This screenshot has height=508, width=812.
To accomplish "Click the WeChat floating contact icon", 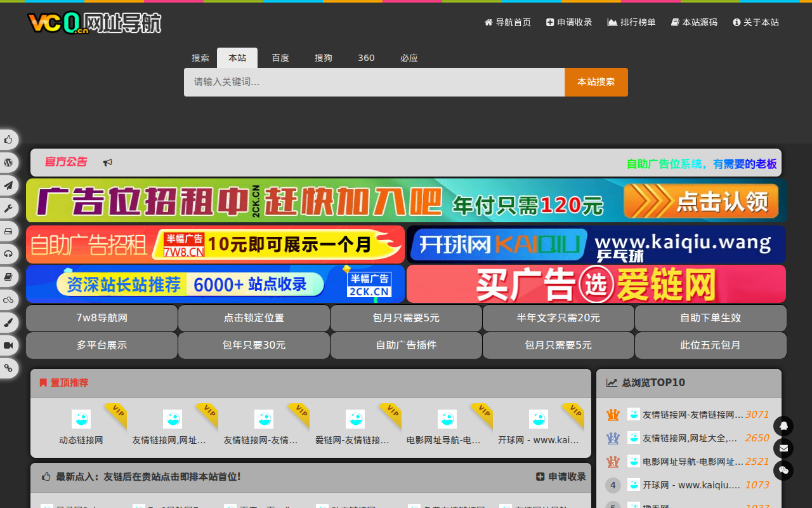I will (783, 471).
